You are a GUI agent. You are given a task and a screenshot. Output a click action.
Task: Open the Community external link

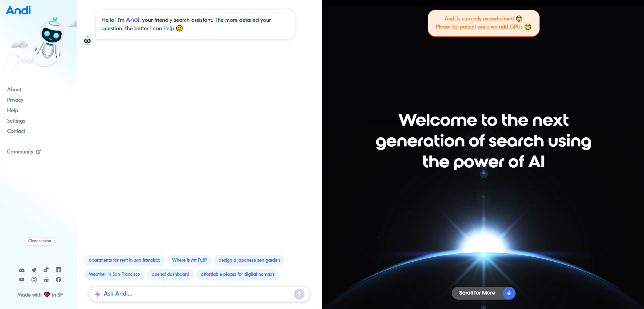click(24, 151)
